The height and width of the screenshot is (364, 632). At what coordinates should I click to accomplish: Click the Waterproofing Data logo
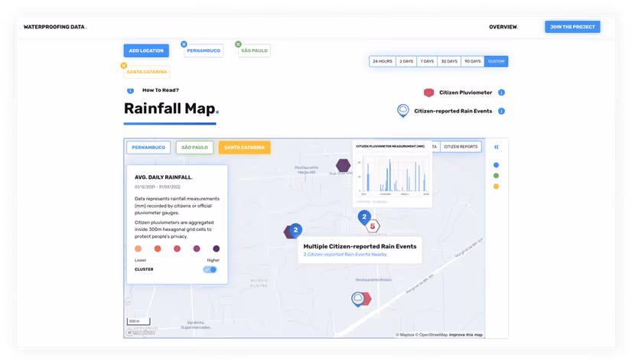tap(55, 27)
